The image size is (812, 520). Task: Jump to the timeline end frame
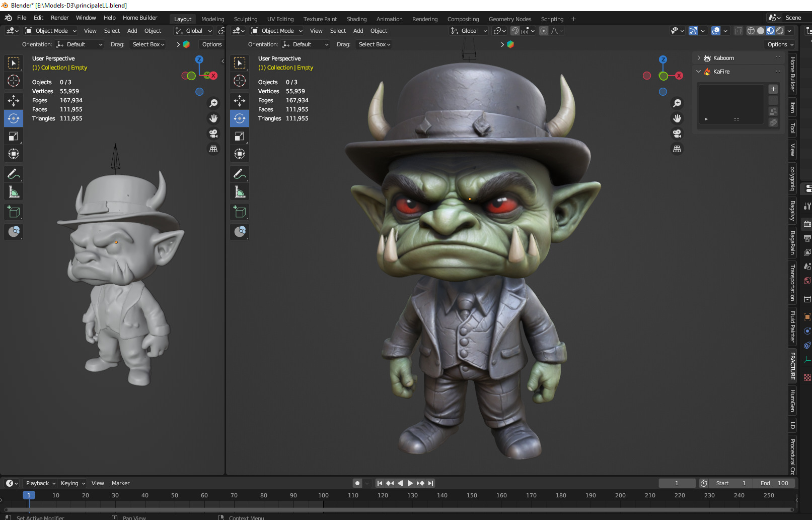tap(430, 483)
